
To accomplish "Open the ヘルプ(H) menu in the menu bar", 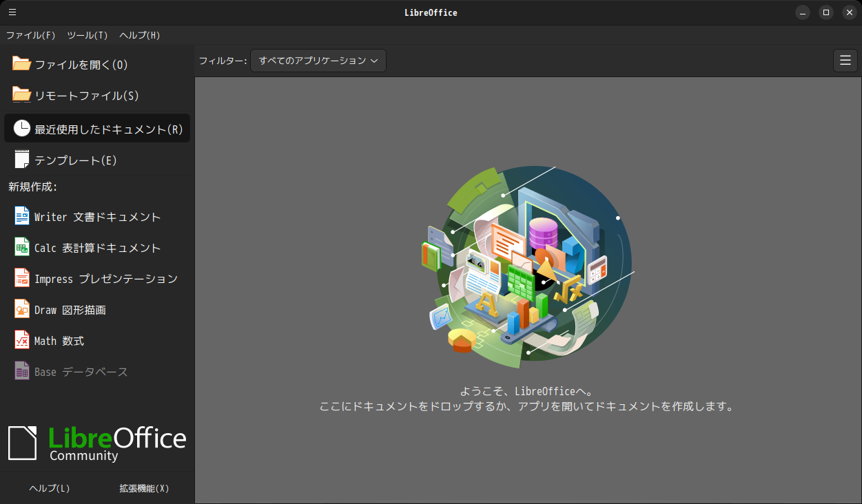I will pos(139,35).
